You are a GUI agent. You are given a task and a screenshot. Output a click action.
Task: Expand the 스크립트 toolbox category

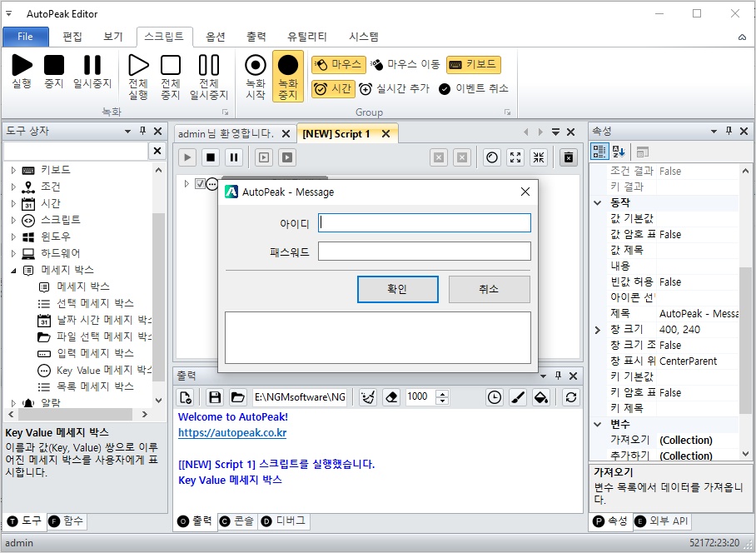(13, 220)
